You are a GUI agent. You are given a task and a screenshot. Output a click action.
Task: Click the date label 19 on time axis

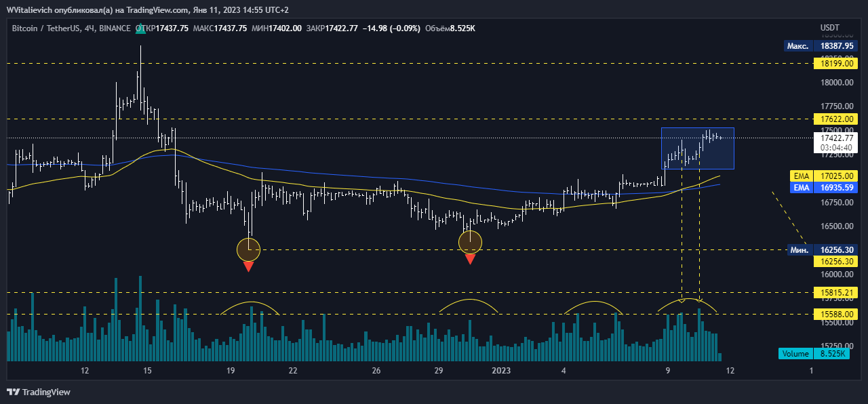(x=231, y=371)
